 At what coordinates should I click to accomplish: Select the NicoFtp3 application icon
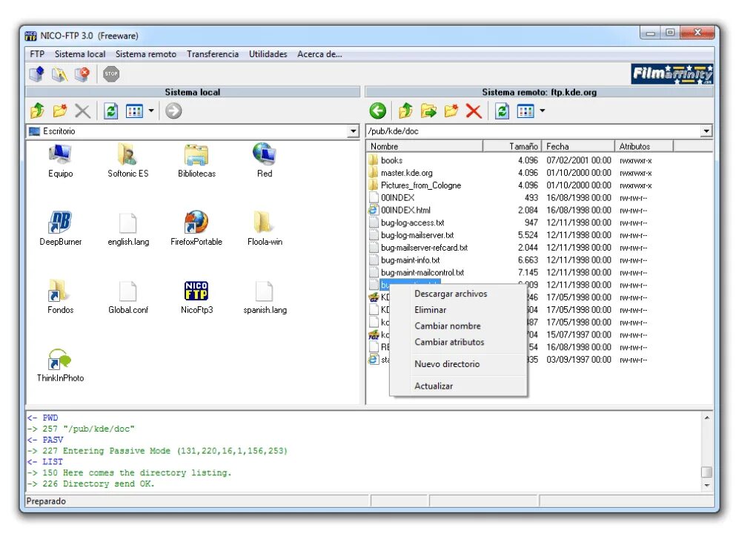point(196,297)
